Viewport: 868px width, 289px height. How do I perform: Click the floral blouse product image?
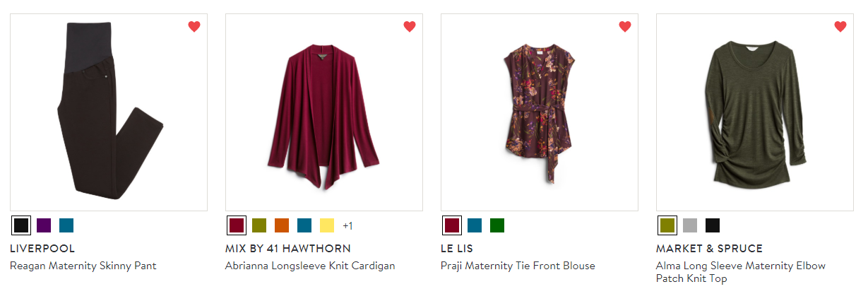tap(539, 112)
